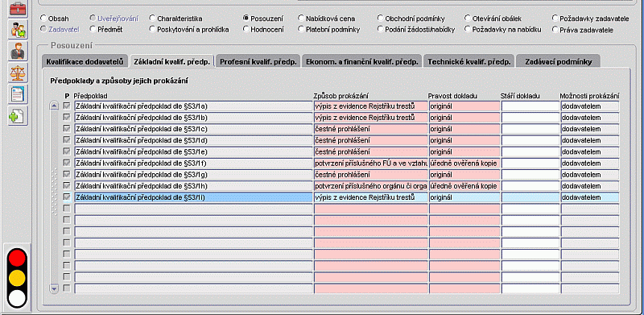Click the Pravost dokladu column header
The width and height of the screenshot is (644, 315).
[x=452, y=96]
